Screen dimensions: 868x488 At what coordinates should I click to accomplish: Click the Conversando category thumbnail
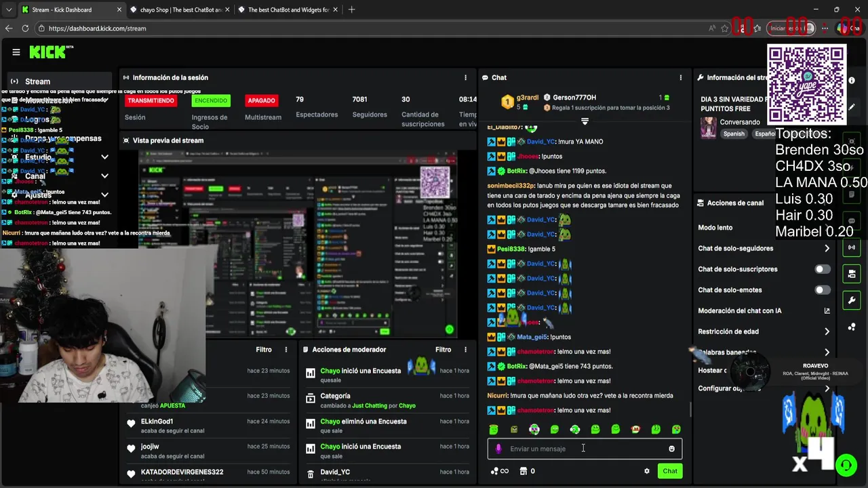coord(709,127)
